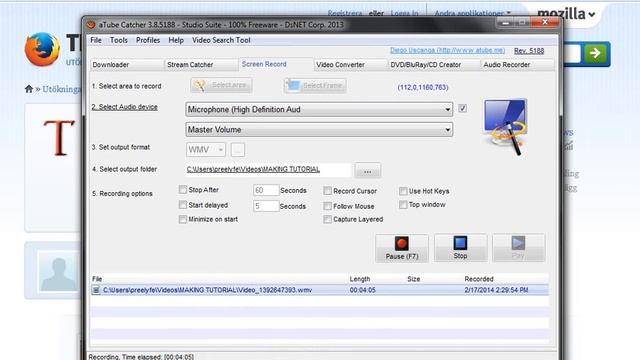Toggle the Follow Mouse checkbox

327,206
